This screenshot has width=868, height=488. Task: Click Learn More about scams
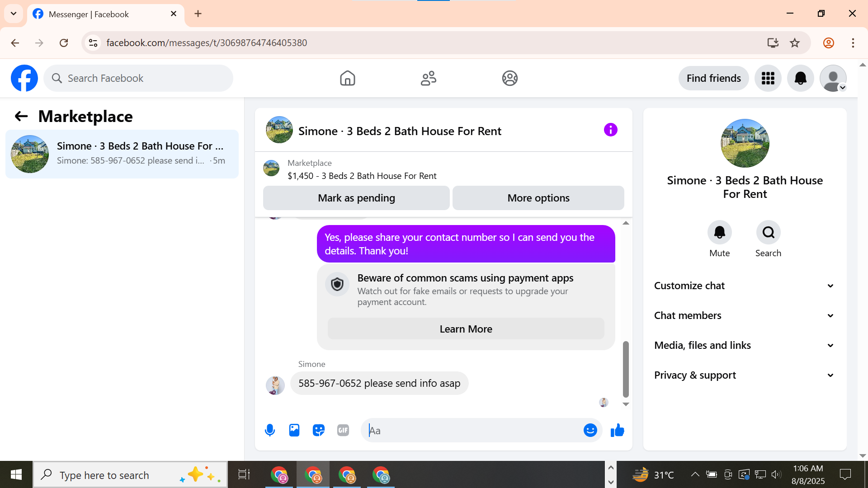click(466, 329)
